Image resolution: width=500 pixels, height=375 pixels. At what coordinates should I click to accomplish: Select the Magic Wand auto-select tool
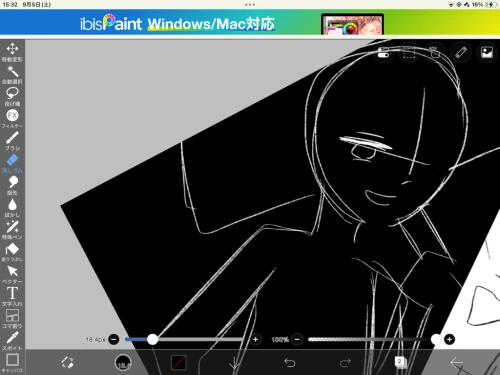point(12,74)
